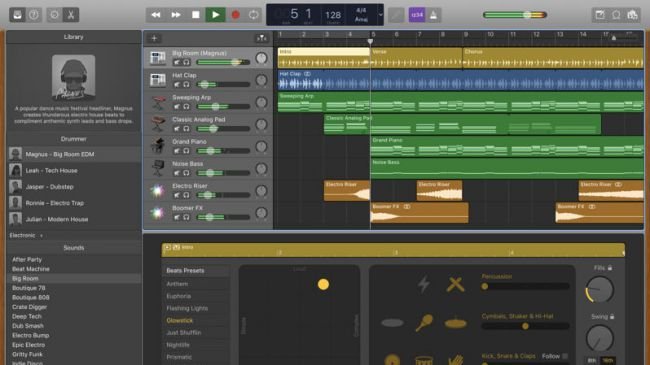
Task: Toggle the Cycle loop button
Action: click(x=253, y=15)
